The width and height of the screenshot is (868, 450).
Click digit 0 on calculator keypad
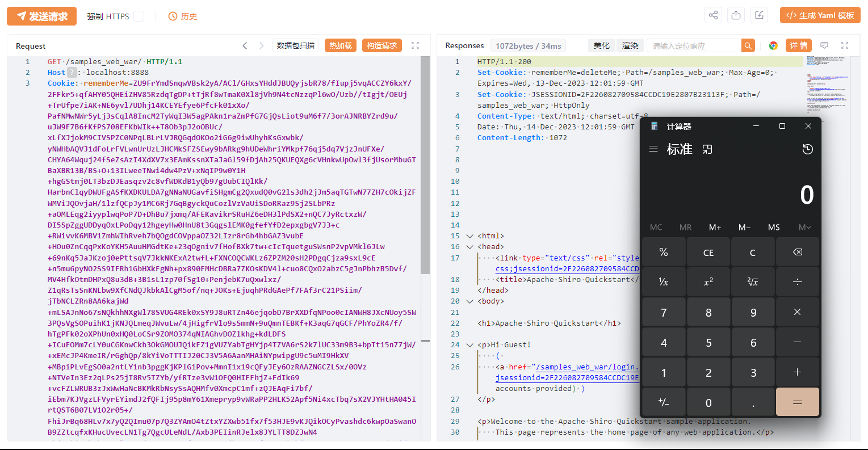click(708, 402)
